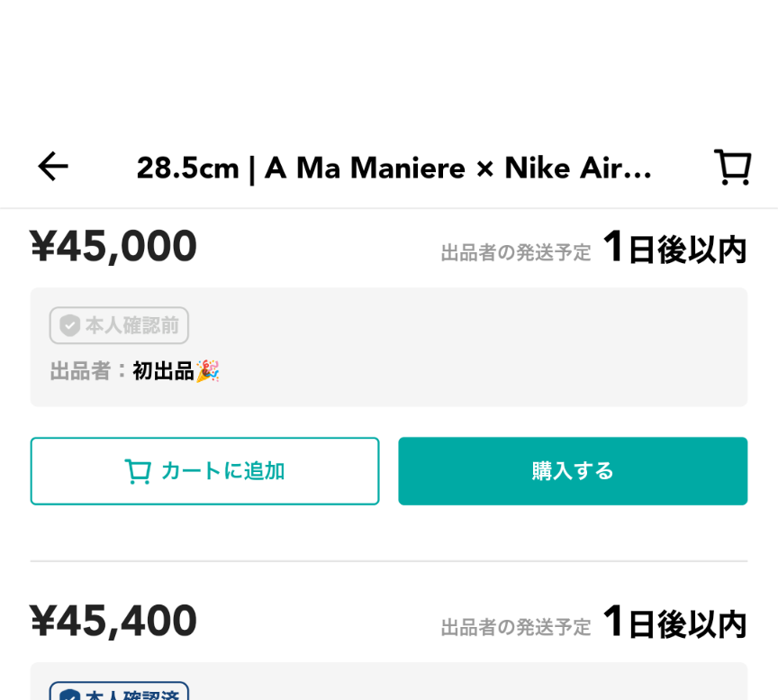This screenshot has width=778, height=700.
Task: Tap the shield checkmark on 本人確認前 badge
Action: coord(70,325)
